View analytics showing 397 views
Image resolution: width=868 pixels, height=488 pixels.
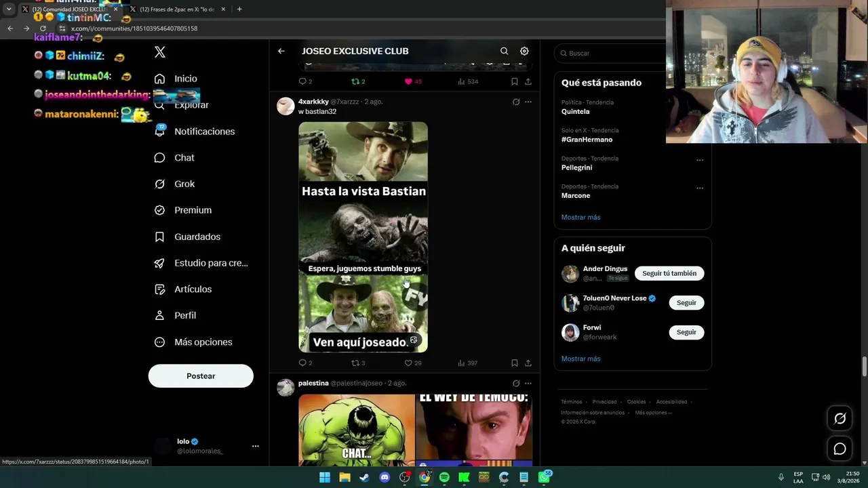(x=468, y=363)
